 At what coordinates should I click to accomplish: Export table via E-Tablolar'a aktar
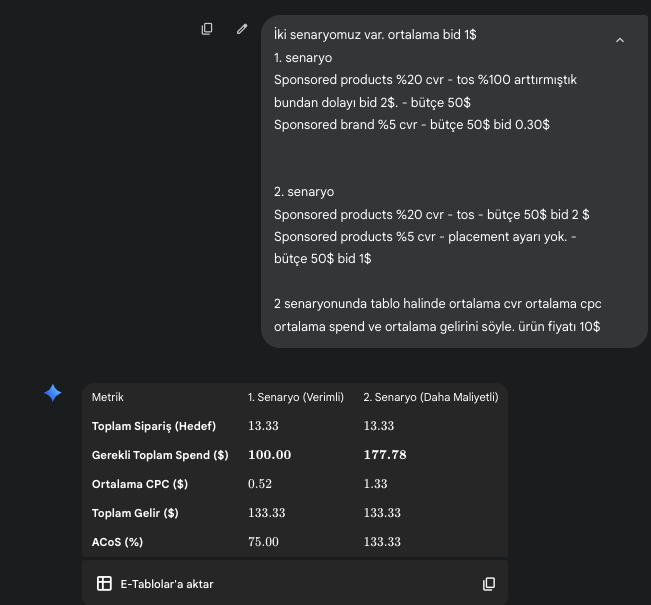(167, 584)
